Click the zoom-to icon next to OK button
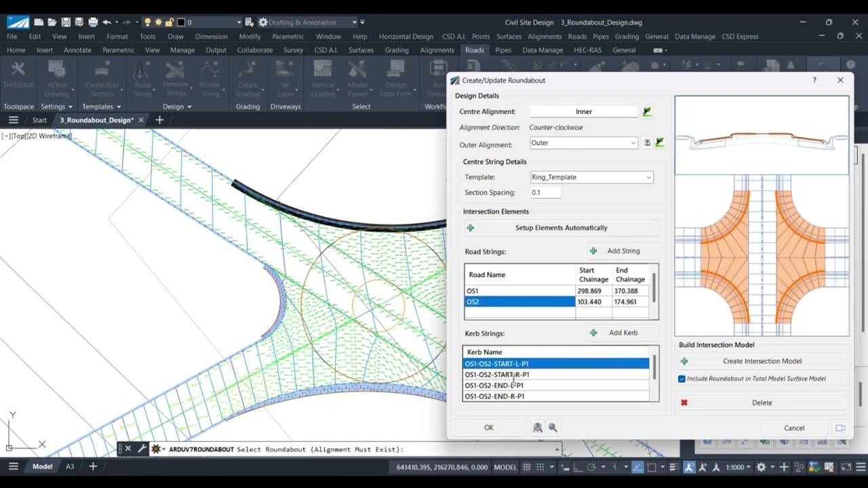 (538, 428)
